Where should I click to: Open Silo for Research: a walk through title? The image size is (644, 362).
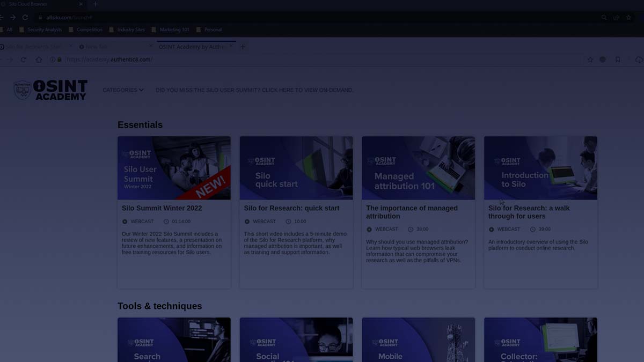529,212
